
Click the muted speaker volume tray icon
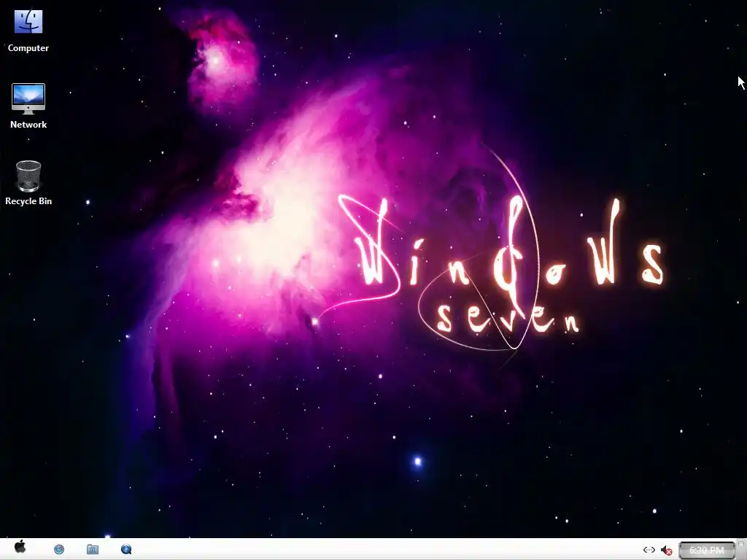click(666, 550)
